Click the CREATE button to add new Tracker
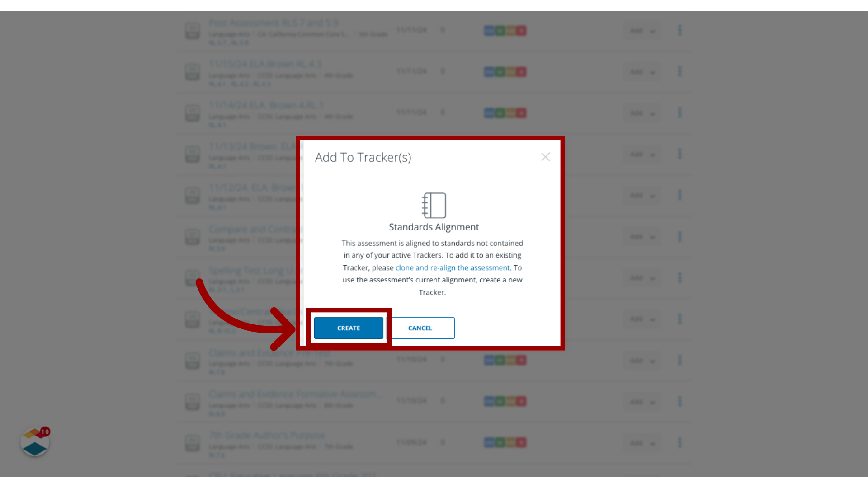Viewport: 868px width, 488px height. pyautogui.click(x=348, y=328)
